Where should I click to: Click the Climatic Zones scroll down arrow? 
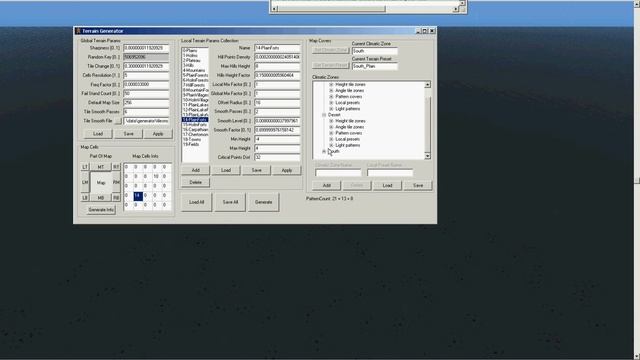pyautogui.click(x=427, y=156)
